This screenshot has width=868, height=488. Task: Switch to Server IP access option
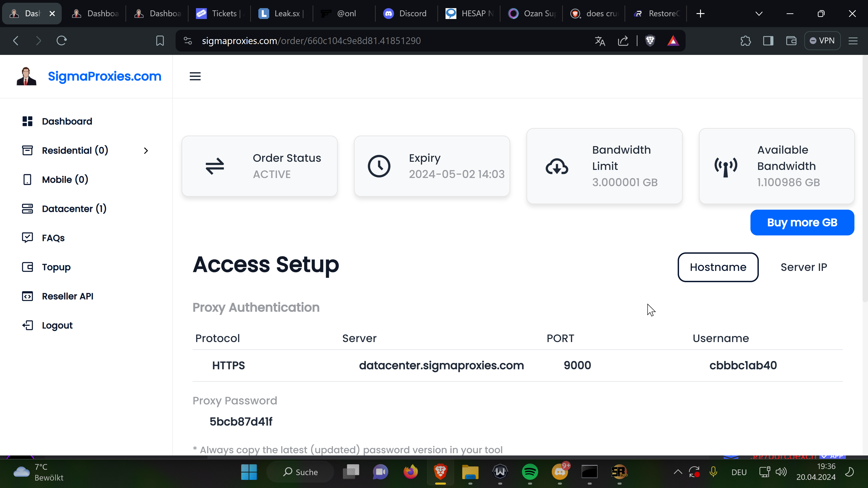point(804,267)
